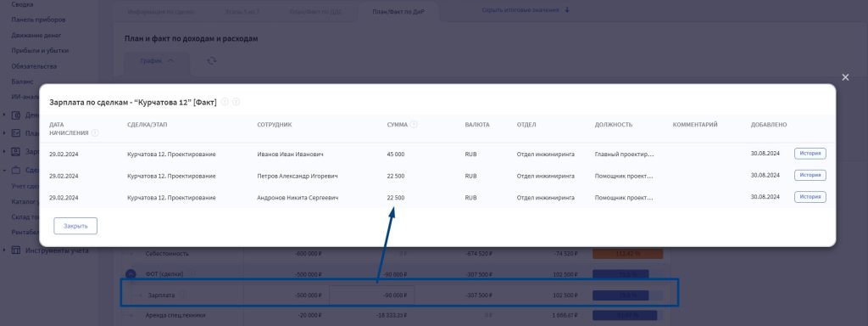This screenshot has width=868, height=326.
Task: Click the 22 500 amount for Андронов
Action: [396, 197]
